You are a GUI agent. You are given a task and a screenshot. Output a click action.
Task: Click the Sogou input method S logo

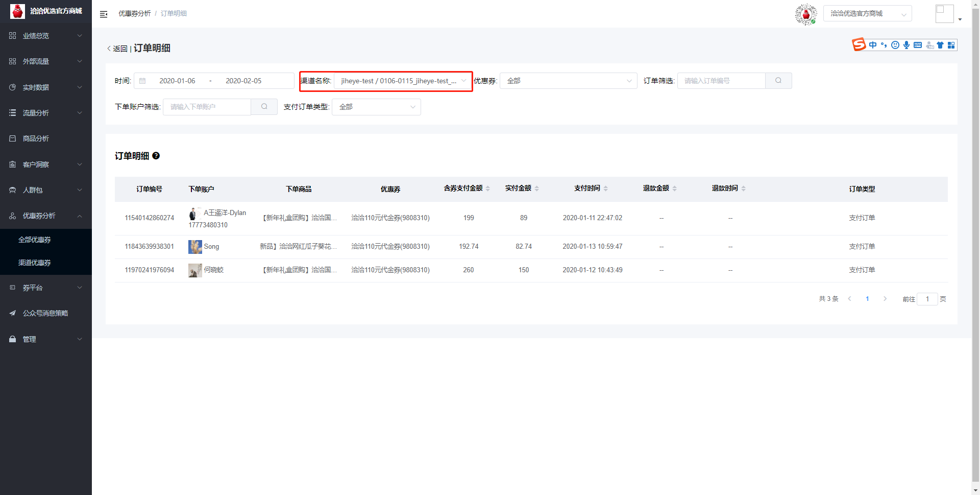click(859, 45)
